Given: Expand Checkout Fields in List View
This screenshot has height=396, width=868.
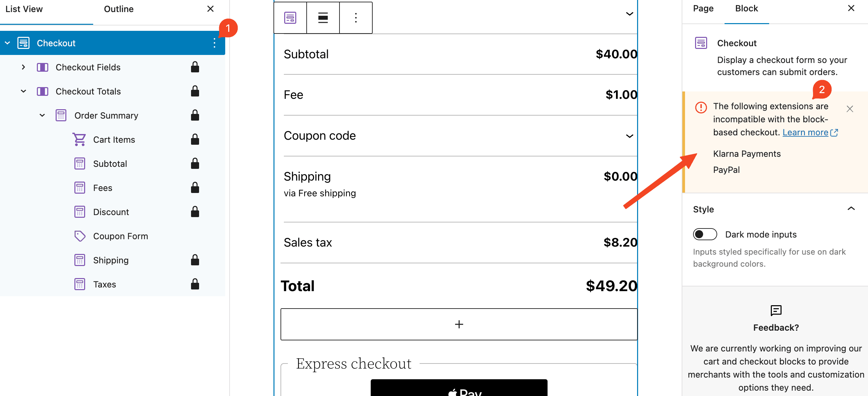Looking at the screenshot, I should (x=23, y=67).
